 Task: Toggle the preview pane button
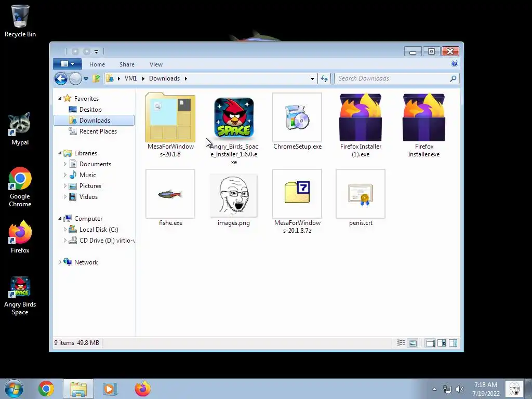(x=453, y=343)
